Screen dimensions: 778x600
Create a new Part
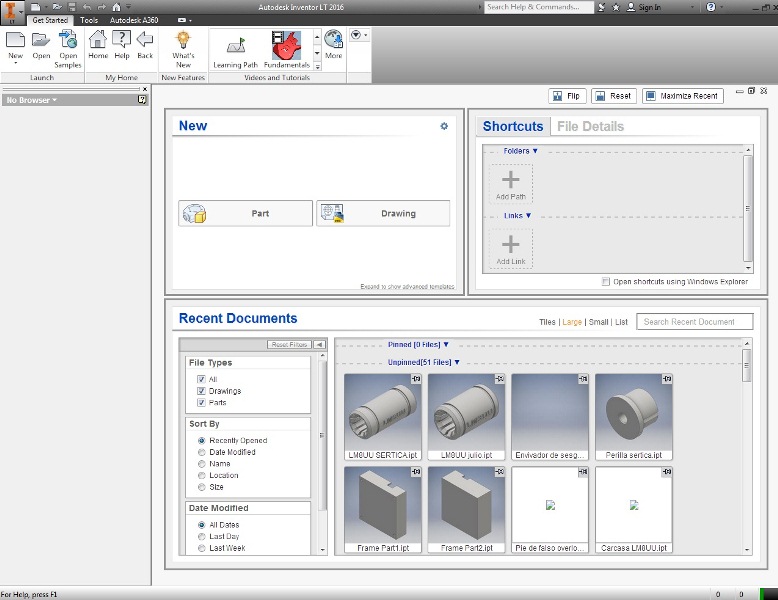click(x=245, y=213)
